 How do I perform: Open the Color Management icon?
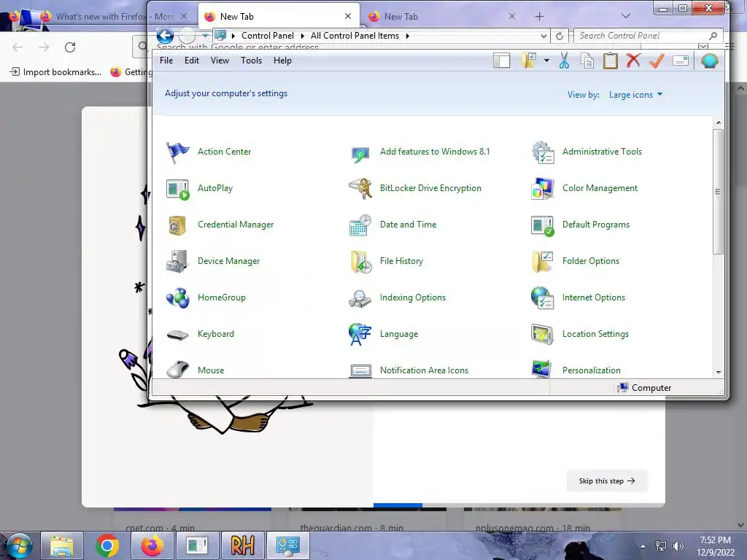click(x=543, y=189)
